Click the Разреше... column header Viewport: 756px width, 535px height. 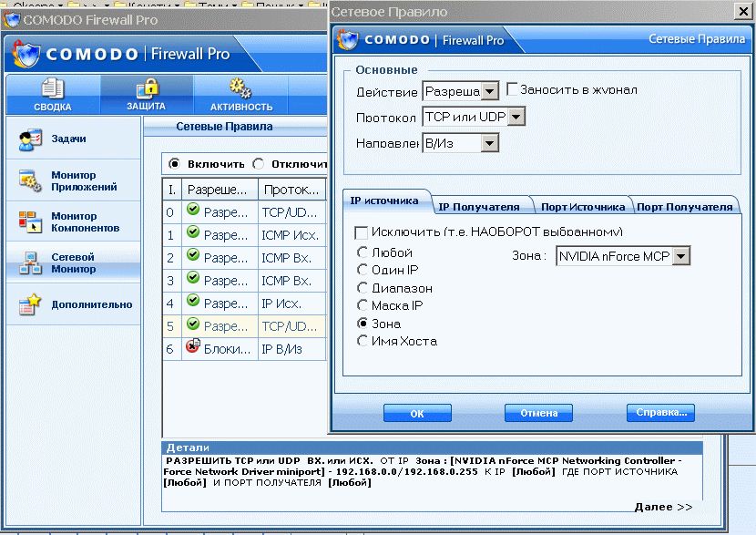[x=220, y=190]
